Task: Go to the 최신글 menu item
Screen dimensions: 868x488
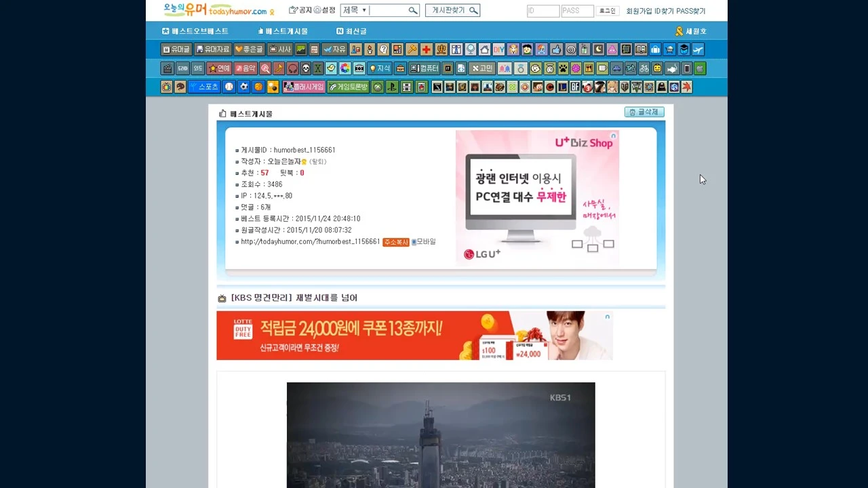Action: (351, 30)
